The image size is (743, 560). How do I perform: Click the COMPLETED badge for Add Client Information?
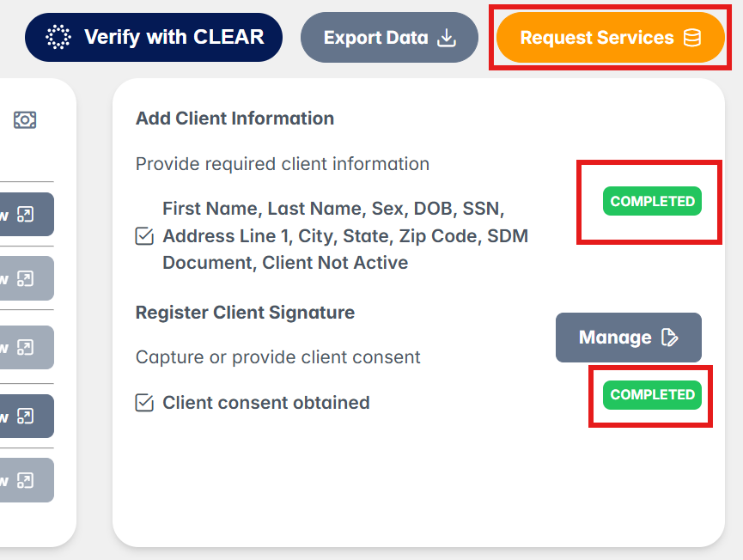point(652,201)
